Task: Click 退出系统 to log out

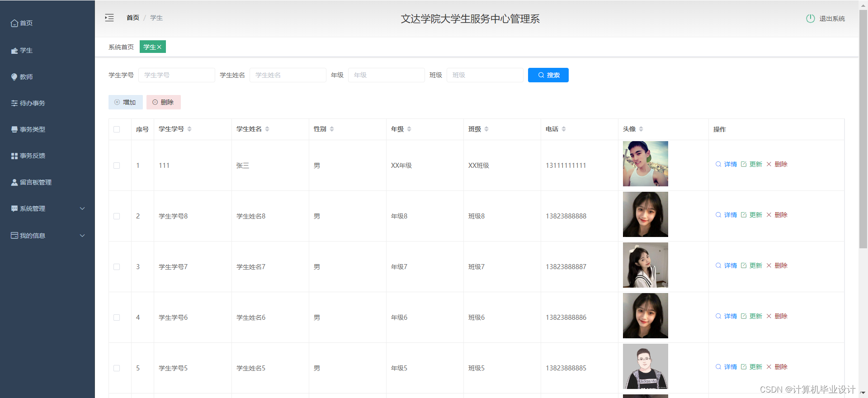Action: (x=832, y=19)
